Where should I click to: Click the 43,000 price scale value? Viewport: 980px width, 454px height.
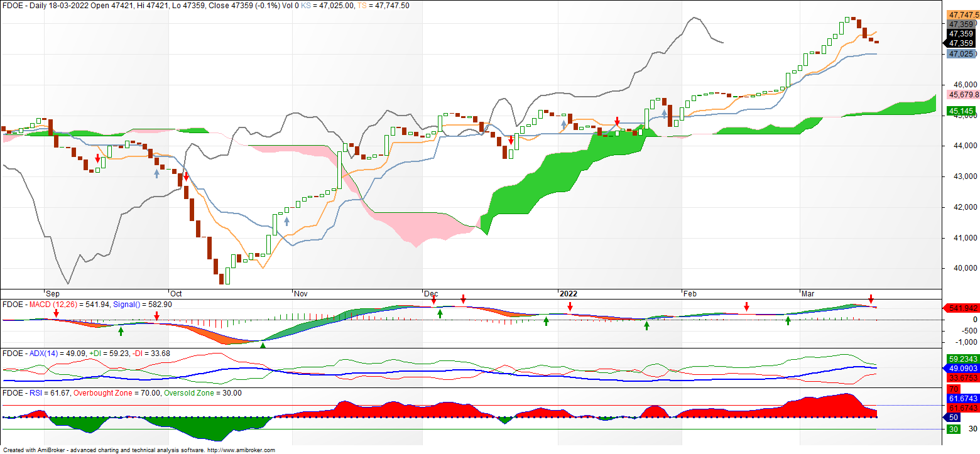[x=964, y=176]
